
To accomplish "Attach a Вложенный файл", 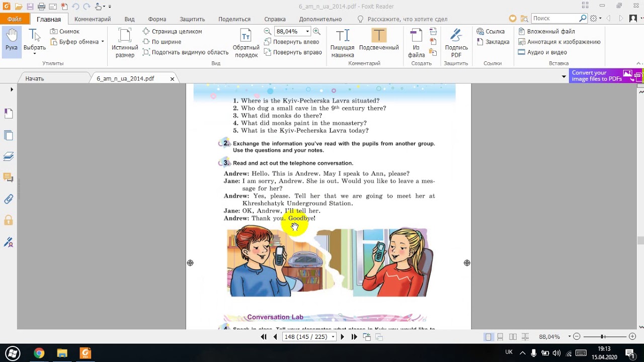I will (x=546, y=31).
